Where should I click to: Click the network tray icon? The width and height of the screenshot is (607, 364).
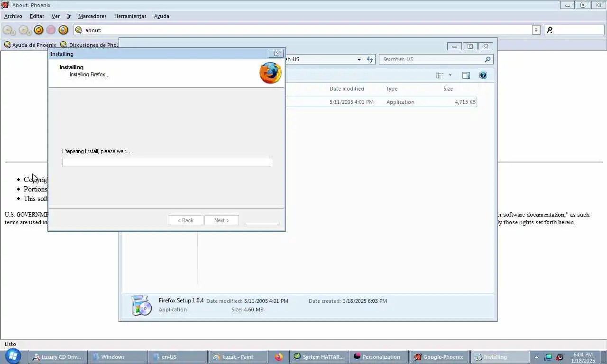549,357
